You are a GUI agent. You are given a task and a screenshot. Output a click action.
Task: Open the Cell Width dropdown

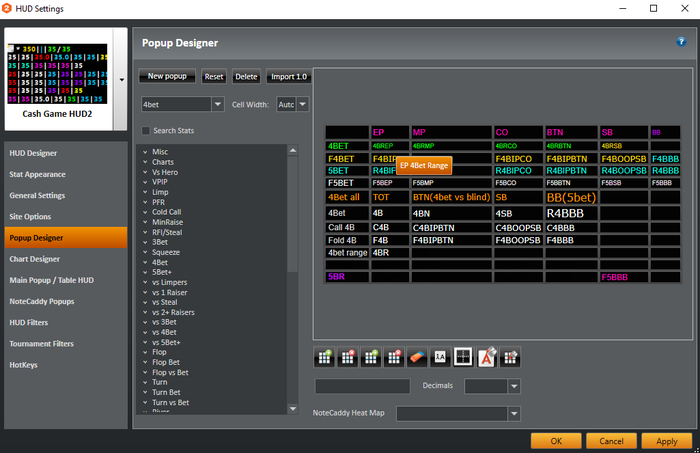[x=303, y=104]
